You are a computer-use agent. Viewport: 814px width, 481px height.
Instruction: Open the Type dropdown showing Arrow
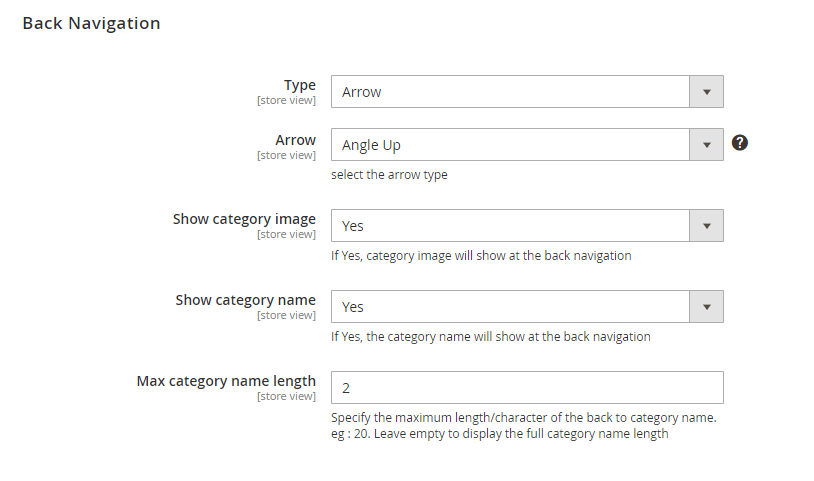(x=527, y=92)
